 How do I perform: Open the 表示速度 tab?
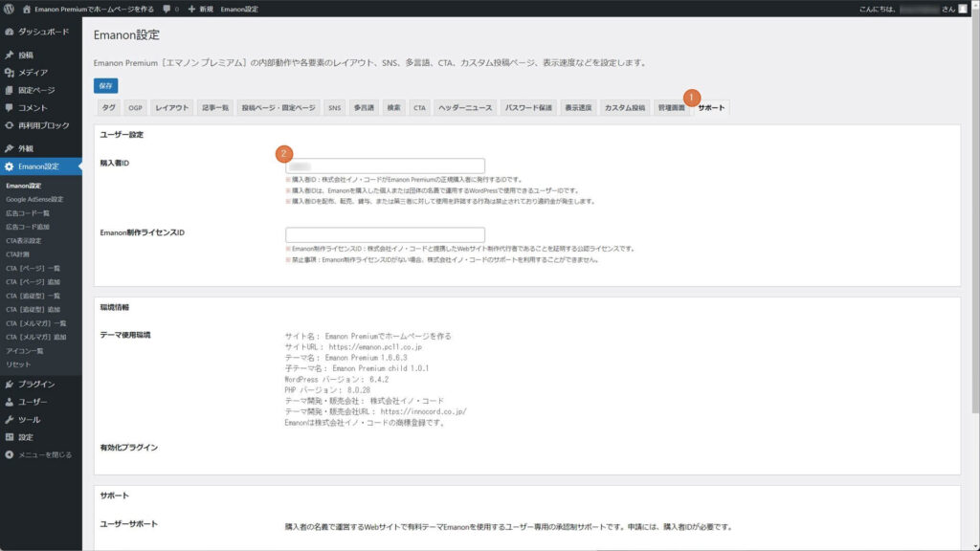579,108
